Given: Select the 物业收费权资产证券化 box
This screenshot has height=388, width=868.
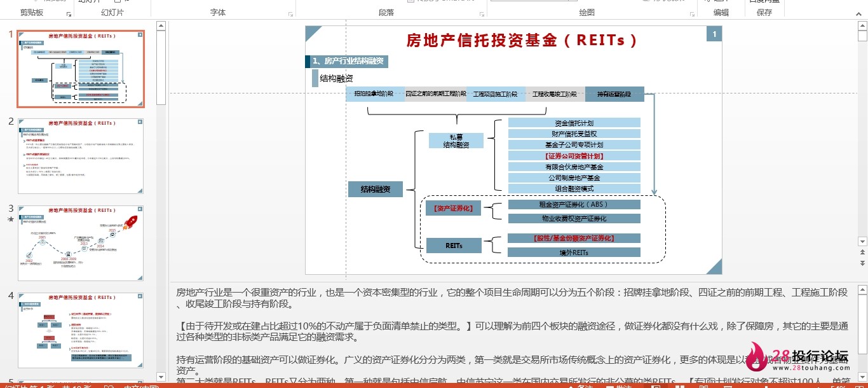Looking at the screenshot, I should coord(574,218).
